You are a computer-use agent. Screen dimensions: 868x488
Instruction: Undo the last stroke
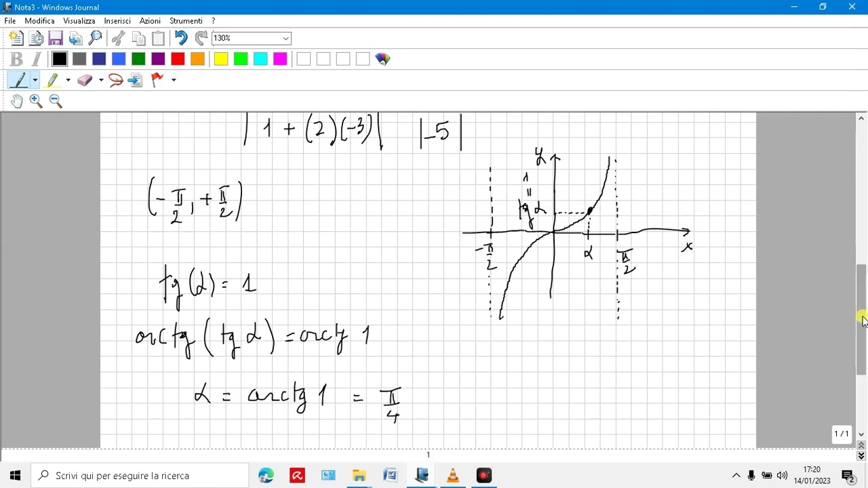pos(180,38)
